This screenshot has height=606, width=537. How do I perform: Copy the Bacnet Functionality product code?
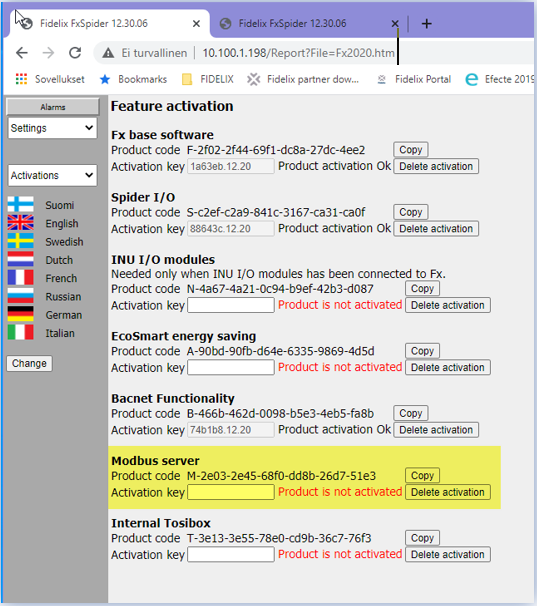click(411, 413)
